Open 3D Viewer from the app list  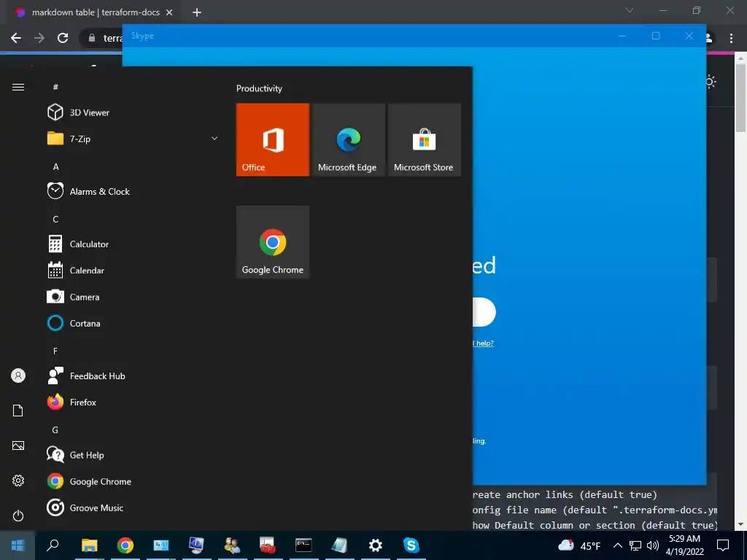(133, 112)
